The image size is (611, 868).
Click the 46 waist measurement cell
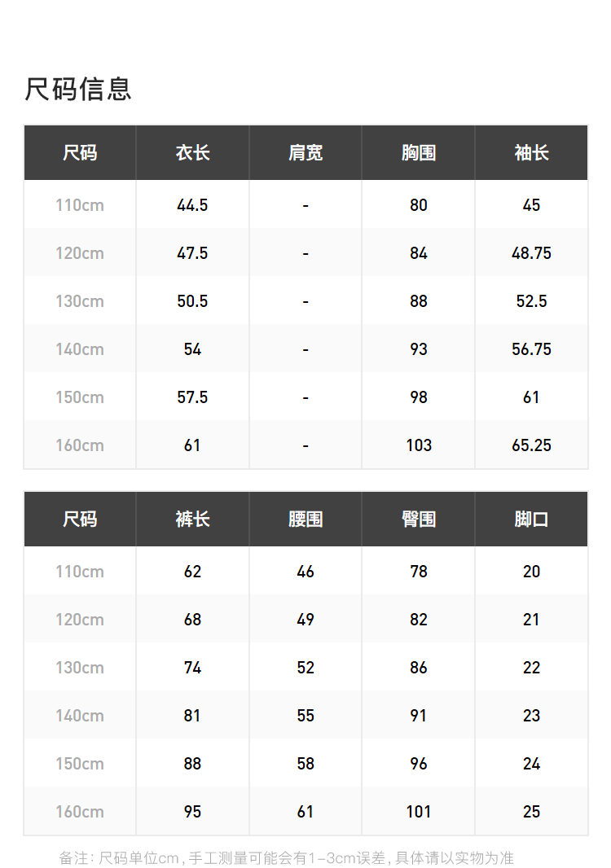point(305,572)
